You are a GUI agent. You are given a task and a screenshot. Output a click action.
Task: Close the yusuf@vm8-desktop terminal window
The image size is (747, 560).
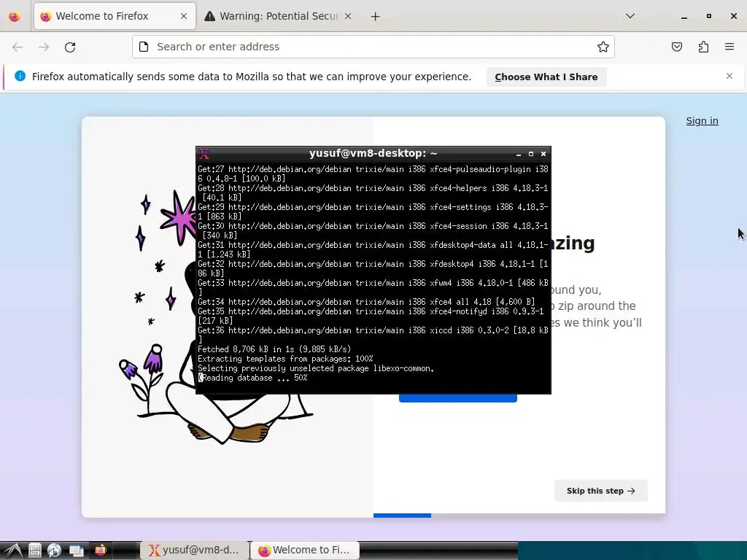[543, 154]
